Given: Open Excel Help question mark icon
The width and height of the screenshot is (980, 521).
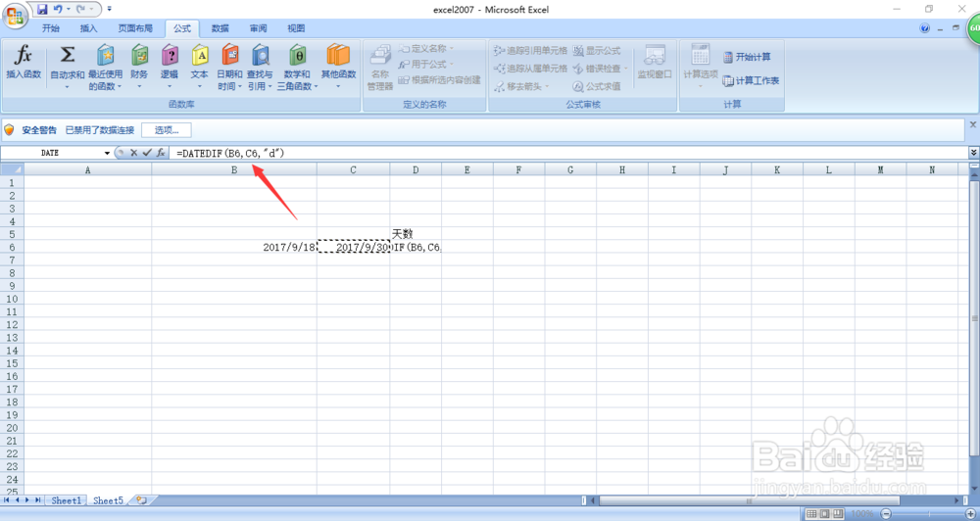Looking at the screenshot, I should pos(925,28).
